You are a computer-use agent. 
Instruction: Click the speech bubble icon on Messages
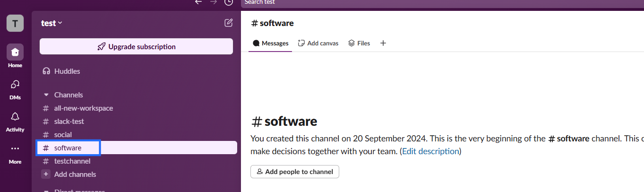click(256, 43)
